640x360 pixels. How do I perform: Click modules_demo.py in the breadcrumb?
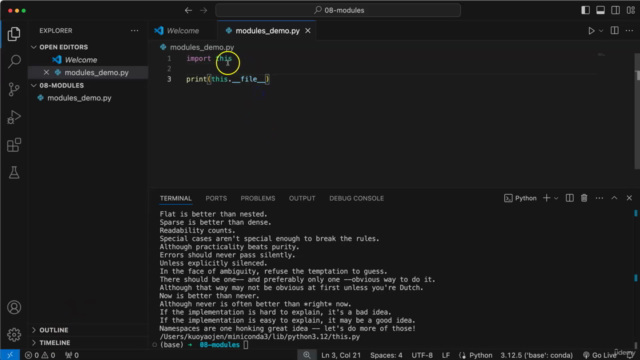pos(202,47)
